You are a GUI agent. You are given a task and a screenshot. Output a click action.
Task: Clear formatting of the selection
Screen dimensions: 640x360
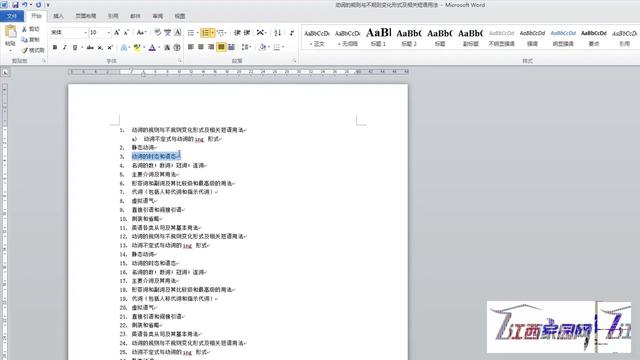[x=158, y=32]
